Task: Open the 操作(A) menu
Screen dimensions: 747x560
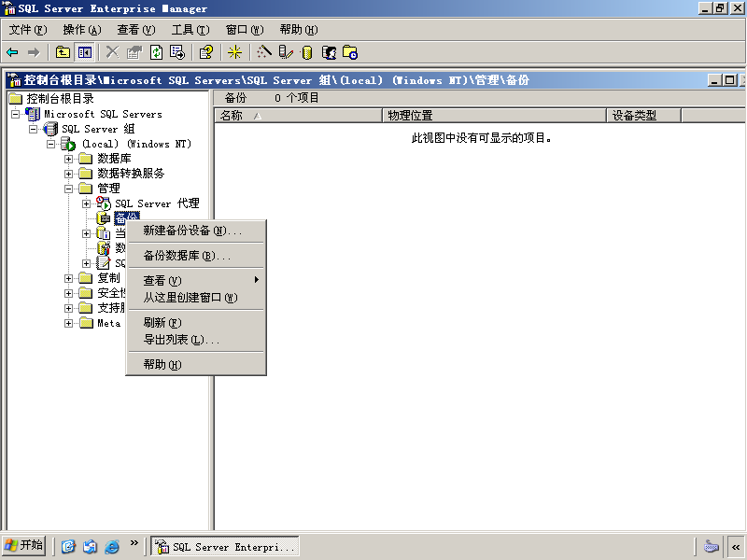Action: (x=82, y=30)
